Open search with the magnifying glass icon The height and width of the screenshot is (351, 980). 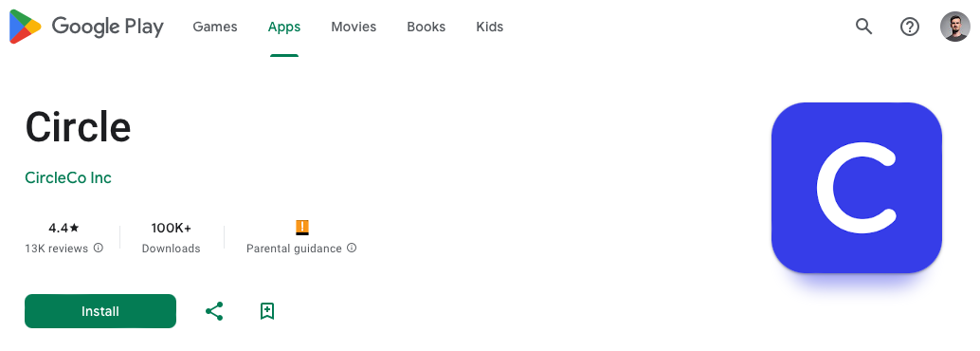pyautogui.click(x=863, y=27)
